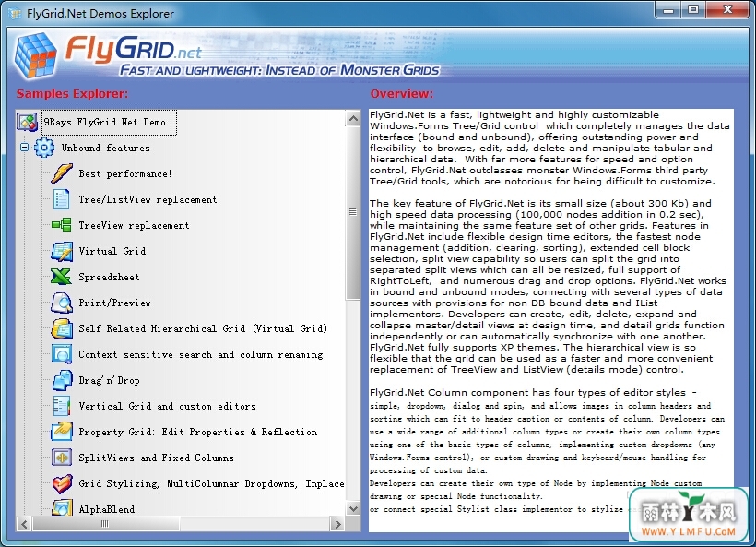Click the lightning icon for Best performance
The image size is (756, 547).
[x=62, y=173]
